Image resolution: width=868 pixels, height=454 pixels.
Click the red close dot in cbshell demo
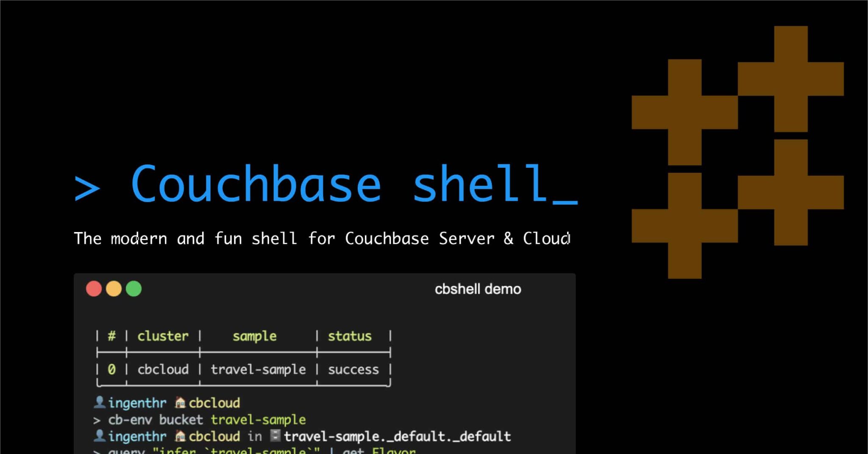click(94, 289)
